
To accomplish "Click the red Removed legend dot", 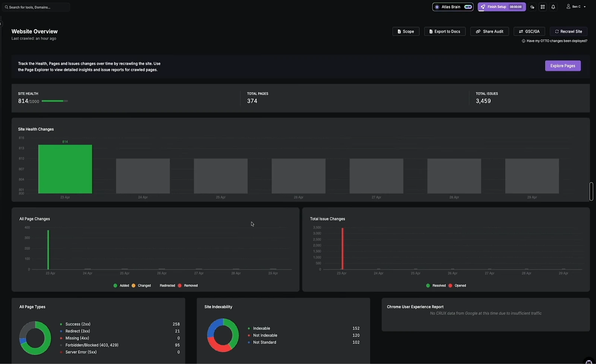I will click(180, 285).
